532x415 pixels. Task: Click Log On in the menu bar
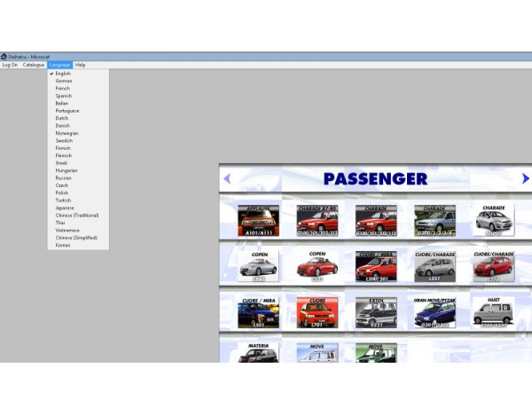click(10, 65)
